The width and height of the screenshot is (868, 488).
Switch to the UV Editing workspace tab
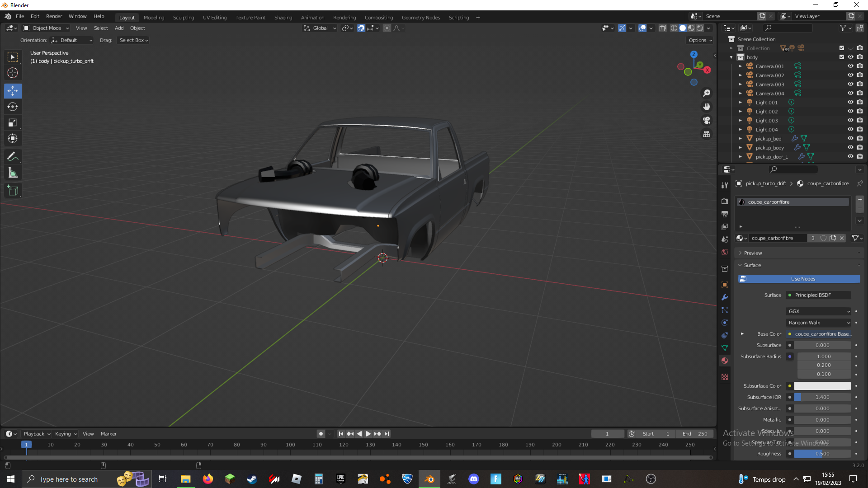point(215,18)
